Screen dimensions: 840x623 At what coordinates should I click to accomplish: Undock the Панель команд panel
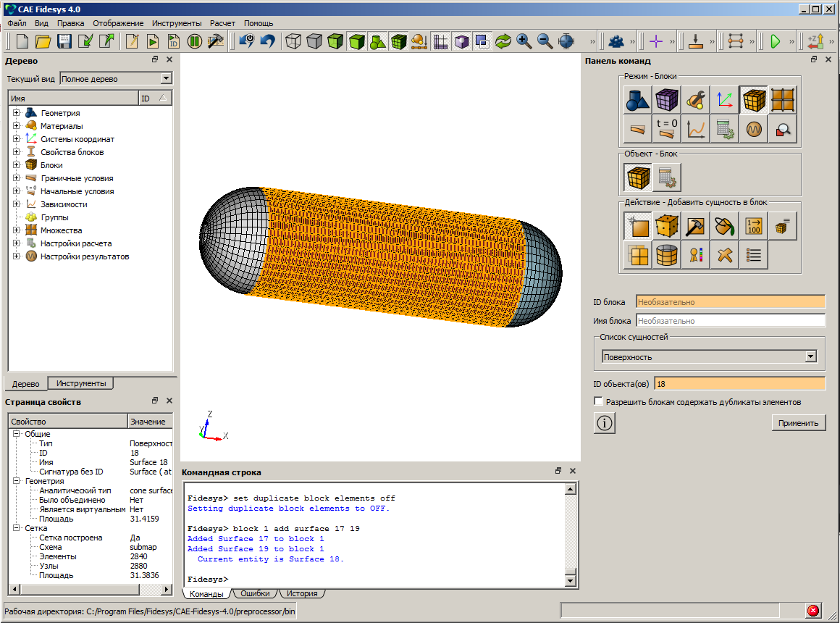pos(814,59)
